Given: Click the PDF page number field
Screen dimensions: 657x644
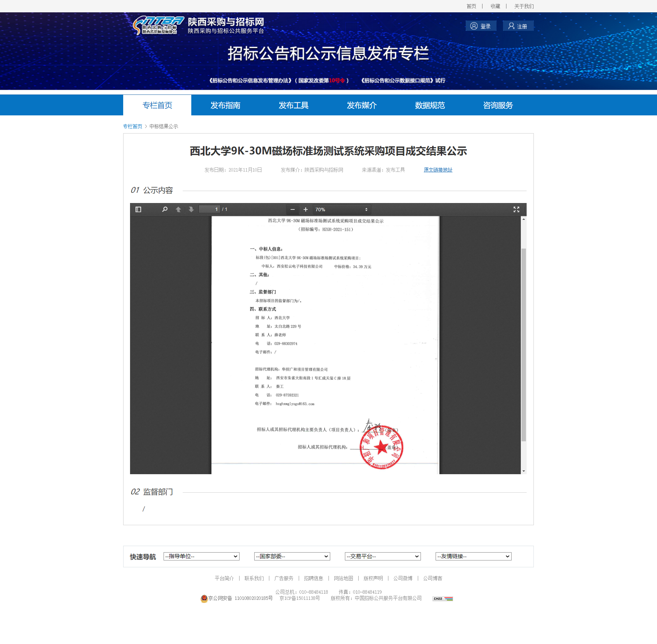Looking at the screenshot, I should 209,209.
